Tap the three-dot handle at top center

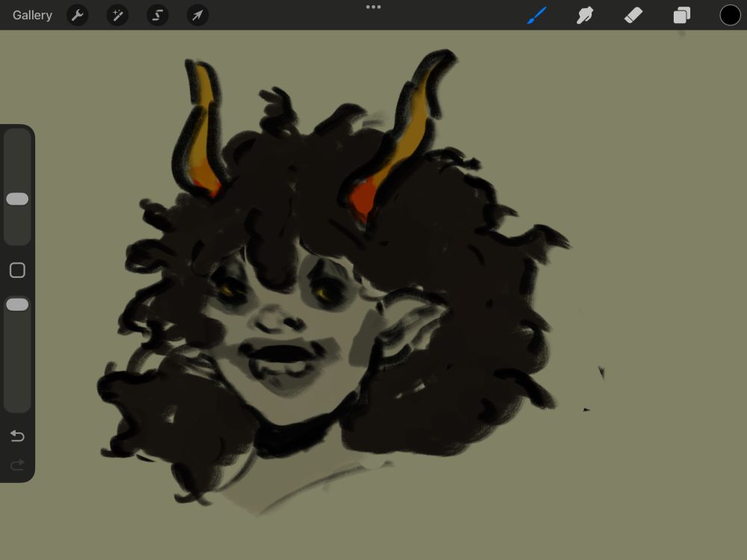click(x=373, y=7)
